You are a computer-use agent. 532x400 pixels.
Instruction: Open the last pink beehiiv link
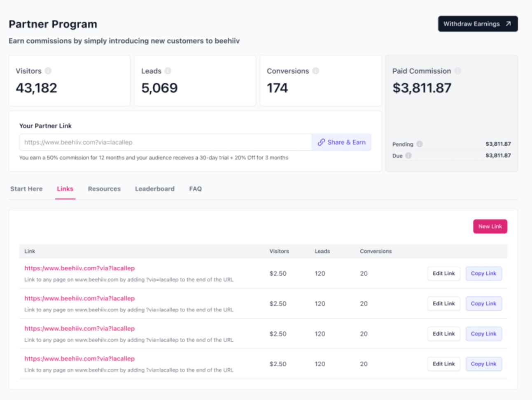[79, 359]
